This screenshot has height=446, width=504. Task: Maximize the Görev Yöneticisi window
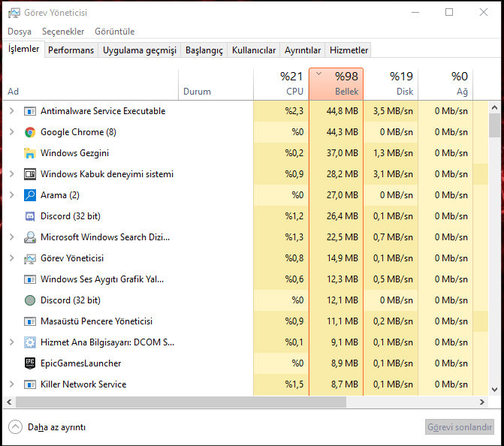[x=449, y=12]
